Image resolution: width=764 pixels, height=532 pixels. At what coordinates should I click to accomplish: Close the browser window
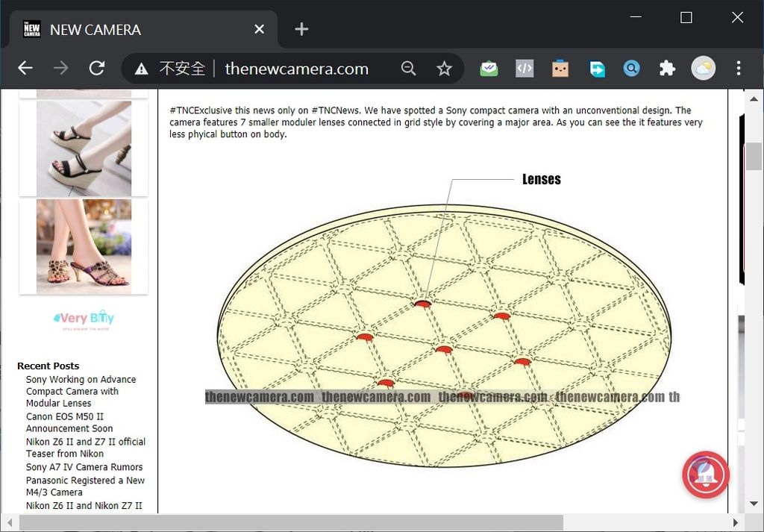pos(737,17)
